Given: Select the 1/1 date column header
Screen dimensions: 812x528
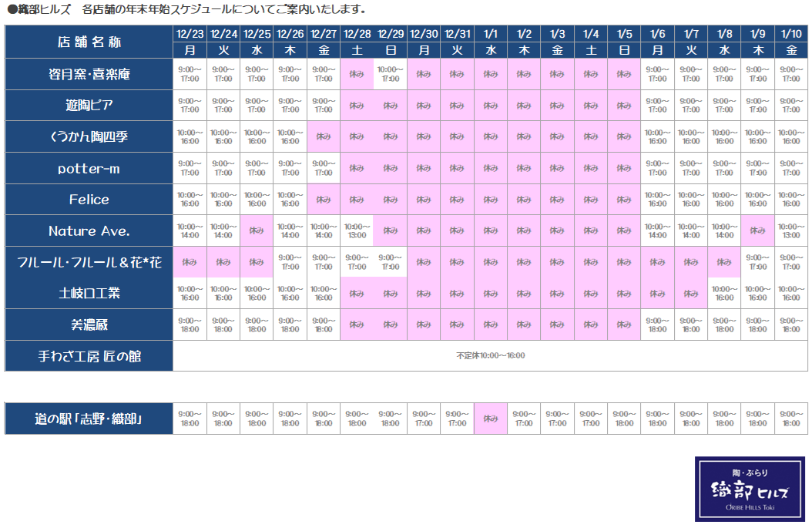Looking at the screenshot, I should (x=491, y=34).
